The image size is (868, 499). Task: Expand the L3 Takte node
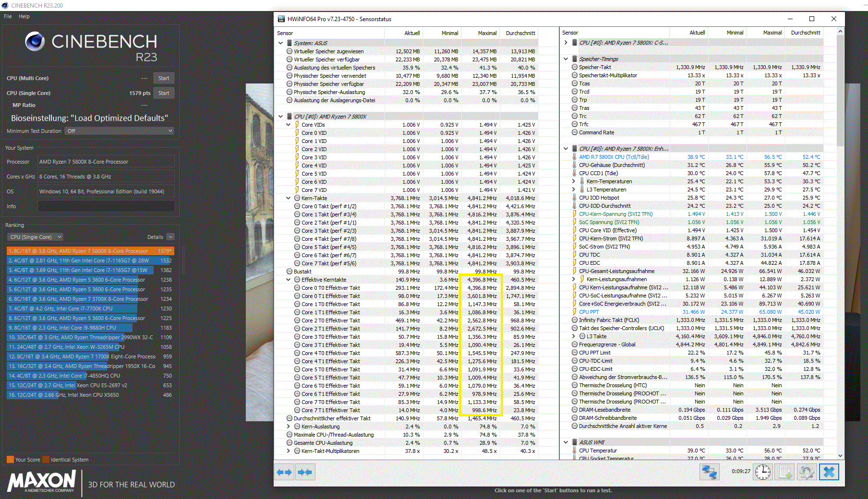pos(574,336)
